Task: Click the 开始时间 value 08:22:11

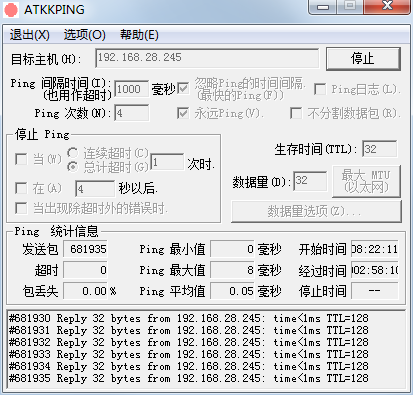Action: pos(375,249)
